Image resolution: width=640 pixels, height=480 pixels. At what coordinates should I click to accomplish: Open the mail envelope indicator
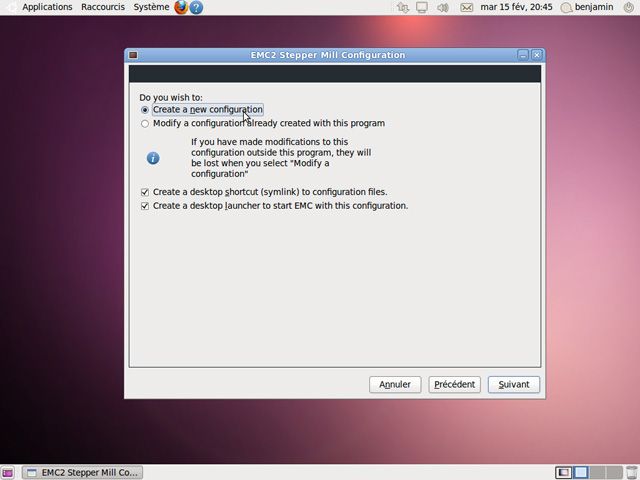point(467,7)
